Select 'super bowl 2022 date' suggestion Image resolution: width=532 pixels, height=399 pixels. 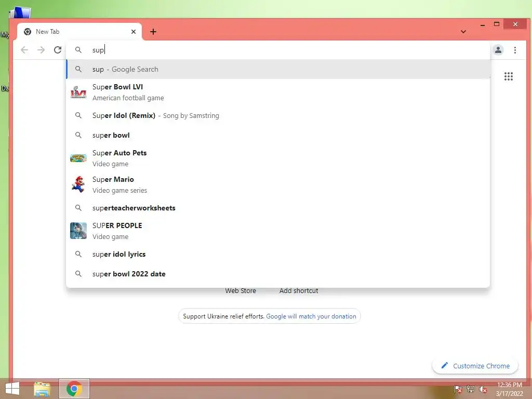pos(278,274)
